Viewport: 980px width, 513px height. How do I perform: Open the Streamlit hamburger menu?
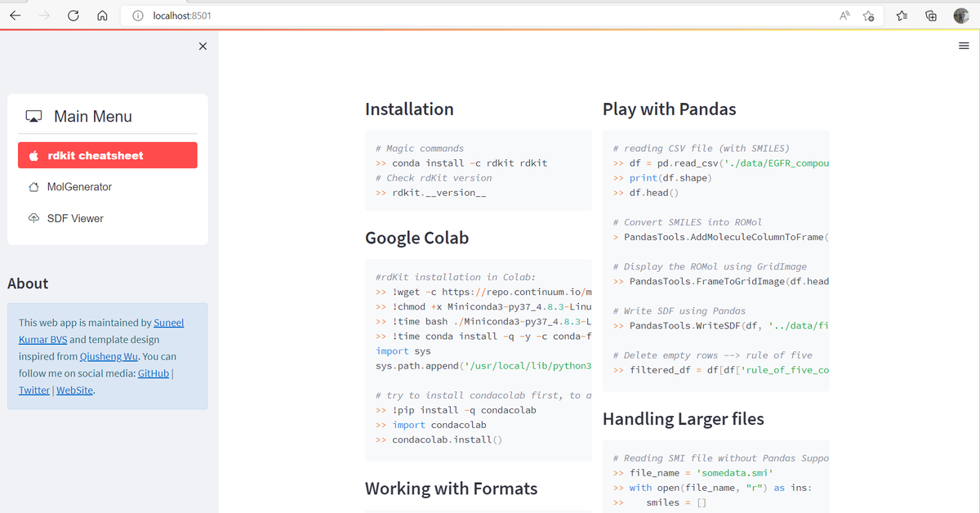(964, 47)
